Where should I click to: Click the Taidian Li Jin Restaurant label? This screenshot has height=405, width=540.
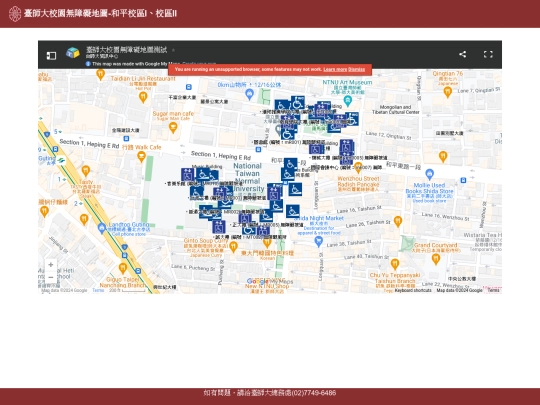pos(143,79)
